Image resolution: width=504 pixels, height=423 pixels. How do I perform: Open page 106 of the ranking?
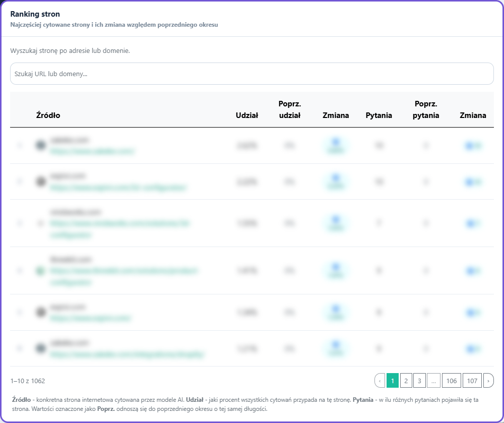pos(452,381)
